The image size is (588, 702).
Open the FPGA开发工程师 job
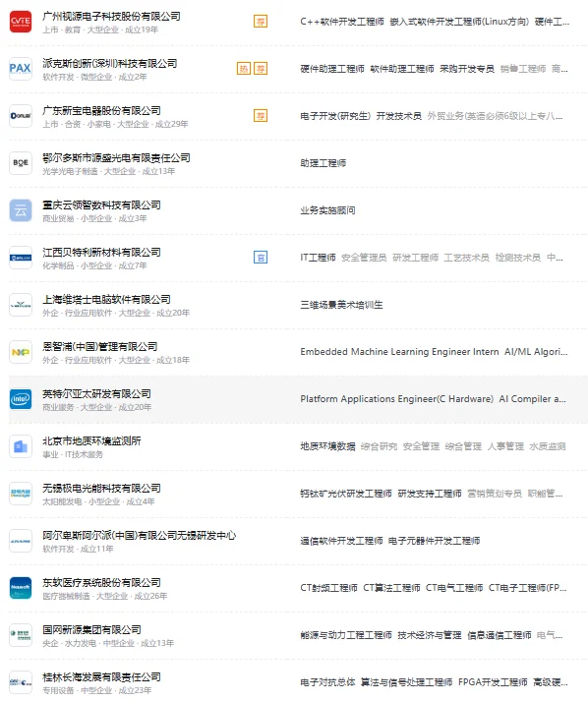493,682
